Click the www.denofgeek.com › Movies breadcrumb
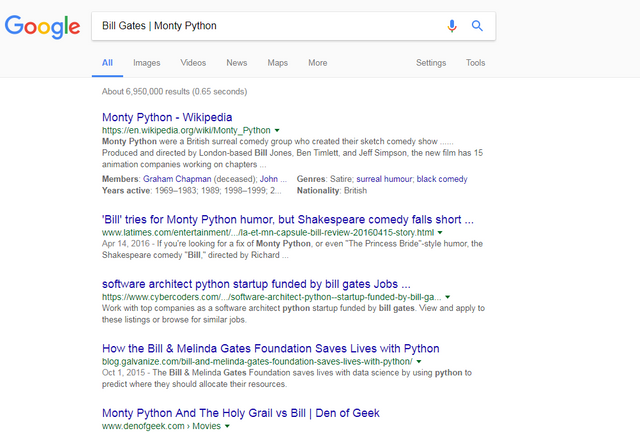This screenshot has width=640, height=433. click(161, 426)
